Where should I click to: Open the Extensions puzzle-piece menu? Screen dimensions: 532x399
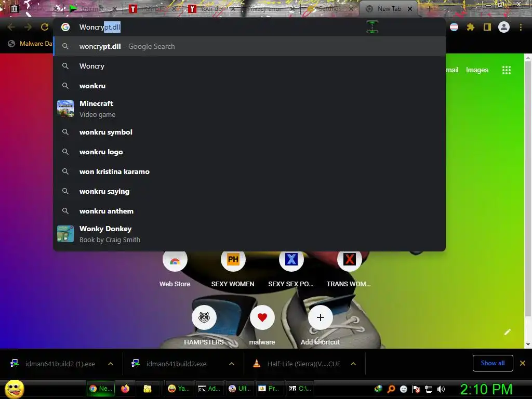point(470,27)
